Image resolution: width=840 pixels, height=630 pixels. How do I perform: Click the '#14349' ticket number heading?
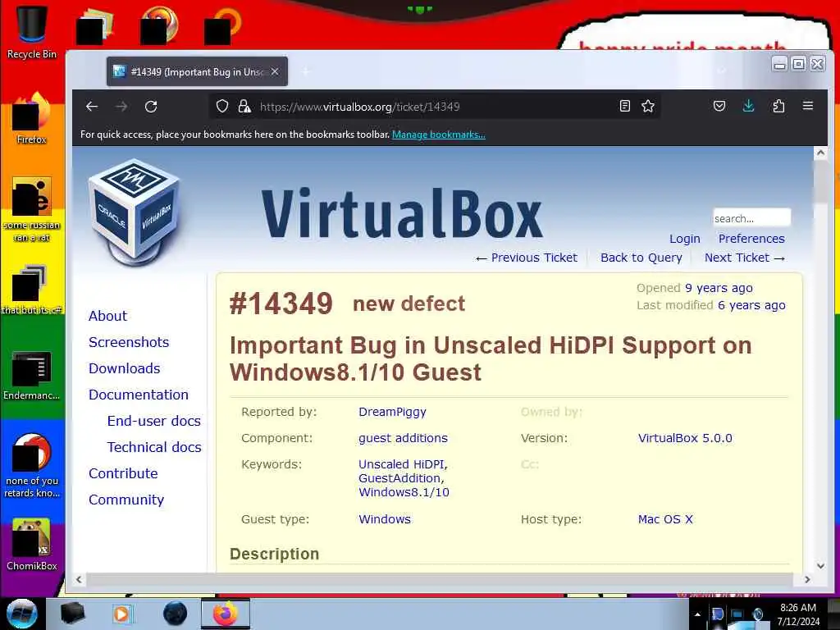click(281, 304)
